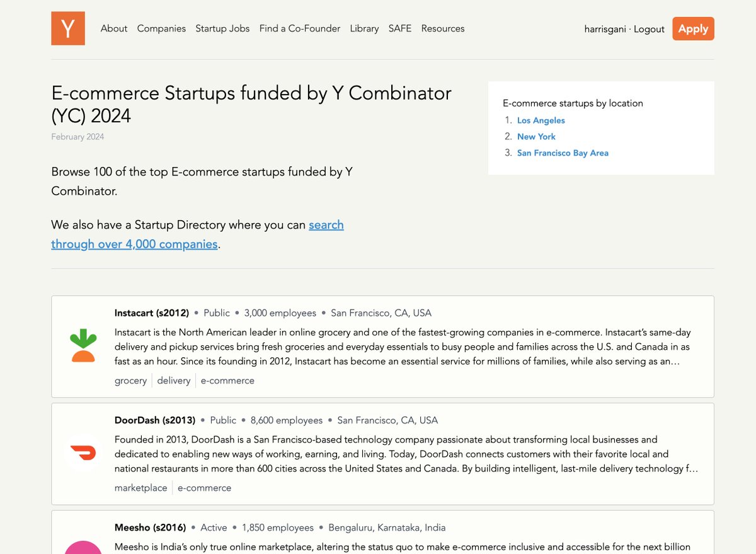Open the DoorDash logo
756x554 pixels.
83,453
